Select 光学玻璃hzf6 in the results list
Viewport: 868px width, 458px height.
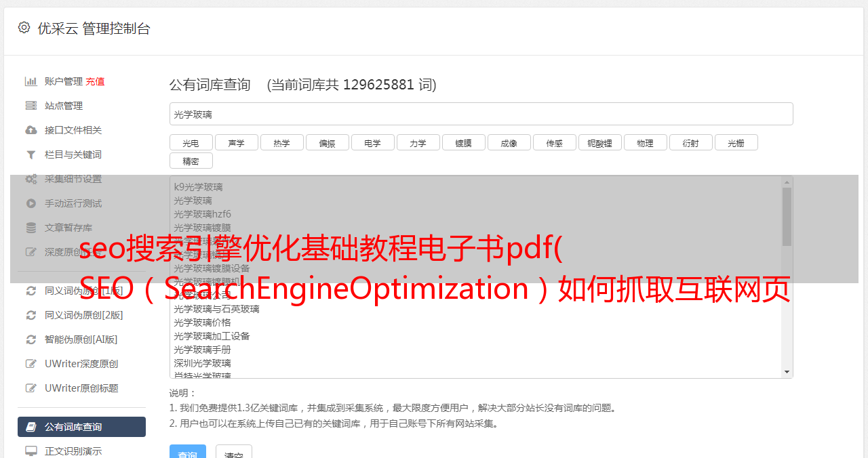point(202,214)
